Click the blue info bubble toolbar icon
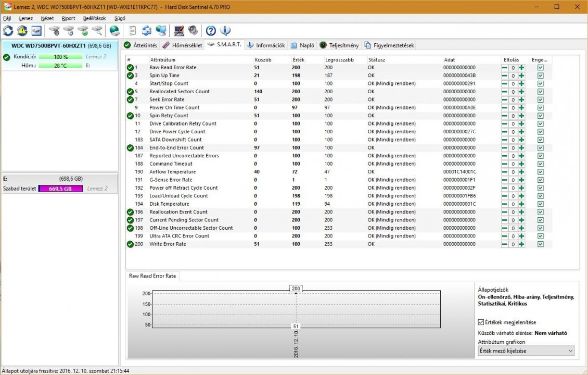The width and height of the screenshot is (588, 375). click(x=225, y=31)
